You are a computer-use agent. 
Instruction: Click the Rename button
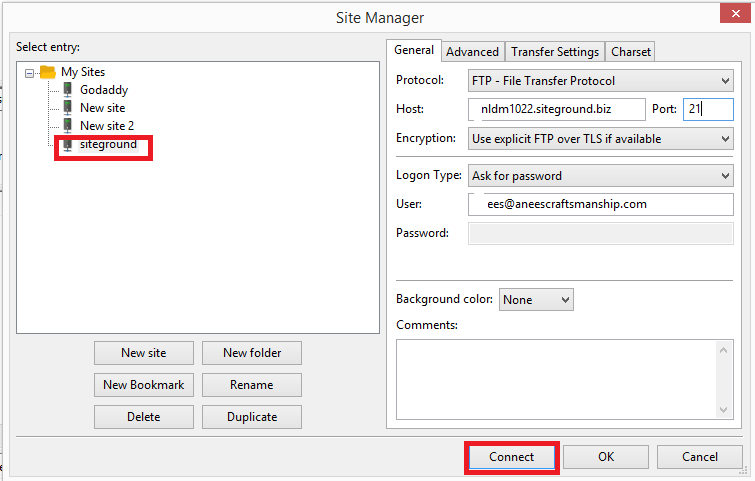click(252, 385)
